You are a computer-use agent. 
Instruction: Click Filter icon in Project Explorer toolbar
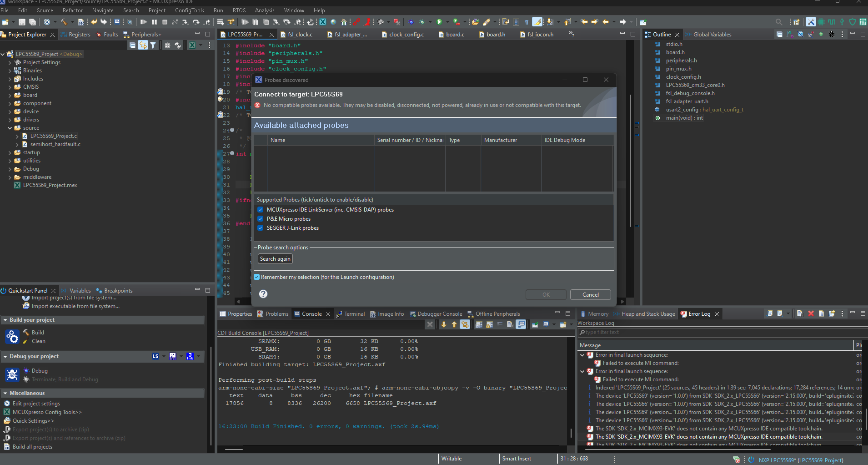coord(153,45)
